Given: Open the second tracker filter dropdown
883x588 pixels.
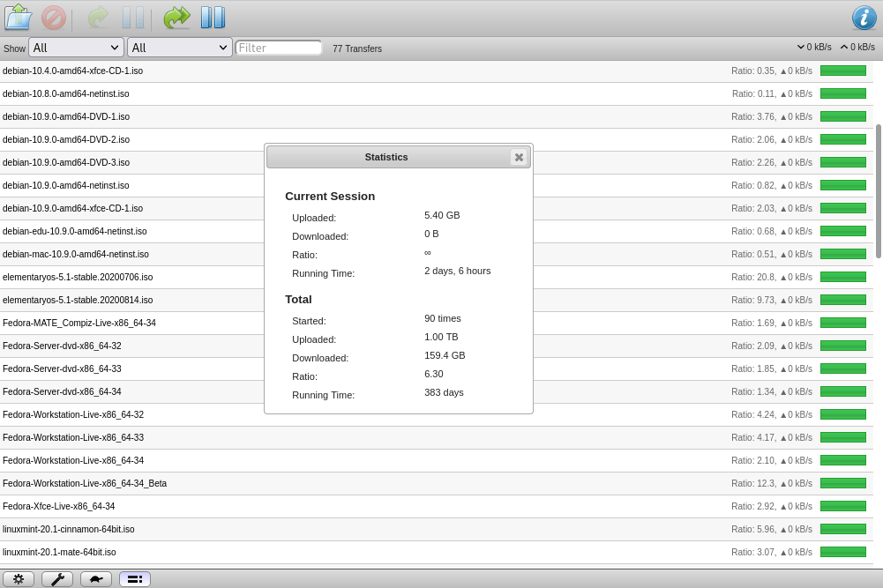Looking at the screenshot, I should (179, 48).
